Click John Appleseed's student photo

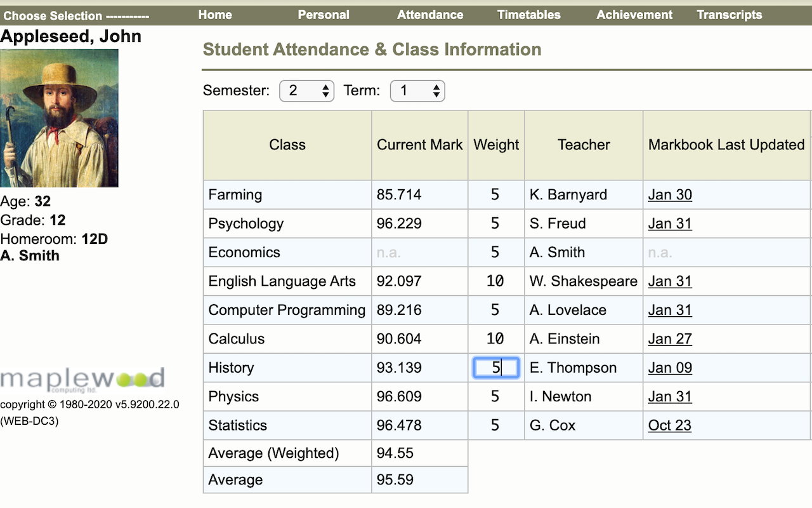click(x=59, y=118)
